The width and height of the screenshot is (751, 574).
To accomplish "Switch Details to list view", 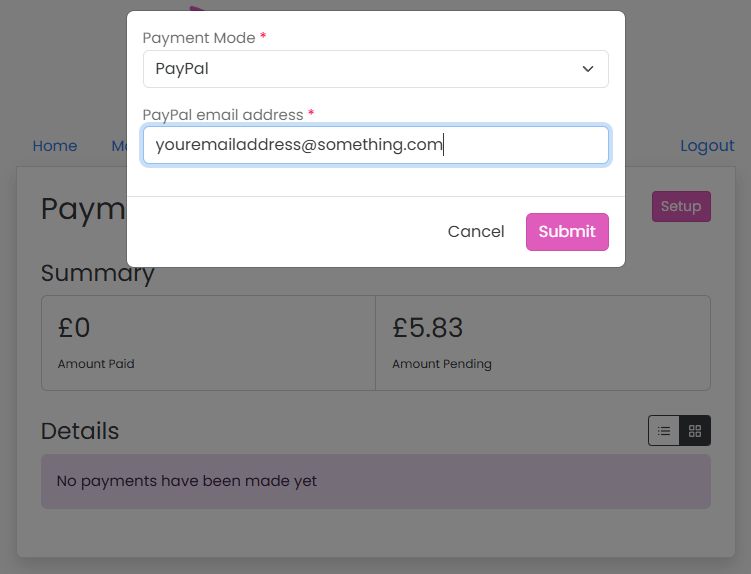I will click(664, 431).
